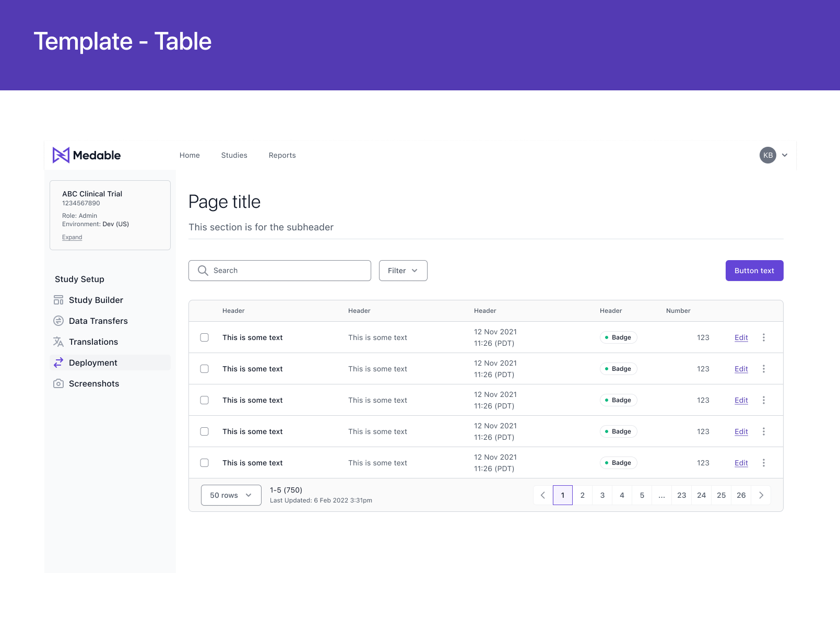
Task: Expand the account menu chevron next to KB
Action: point(784,155)
